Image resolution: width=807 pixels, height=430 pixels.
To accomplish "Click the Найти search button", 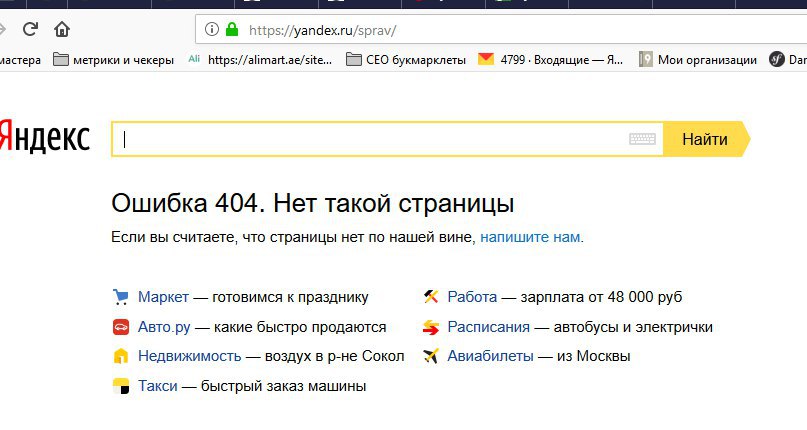I will point(705,139).
